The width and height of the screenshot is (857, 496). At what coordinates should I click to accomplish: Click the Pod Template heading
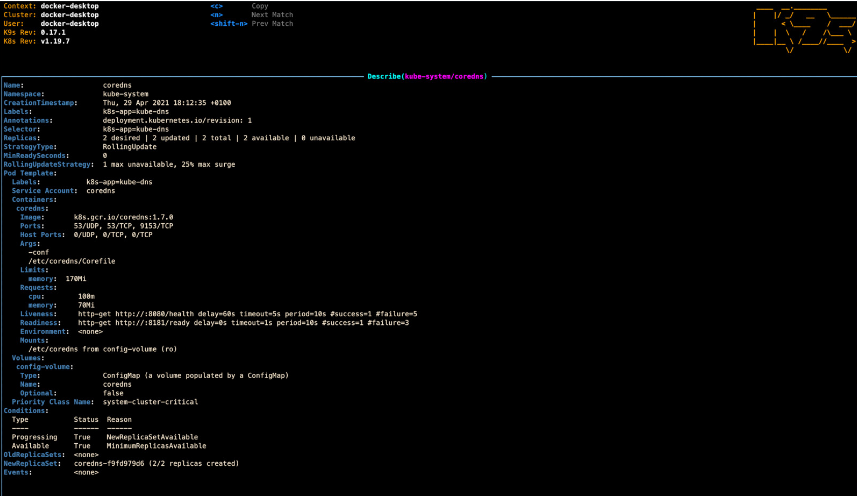[x=30, y=173]
